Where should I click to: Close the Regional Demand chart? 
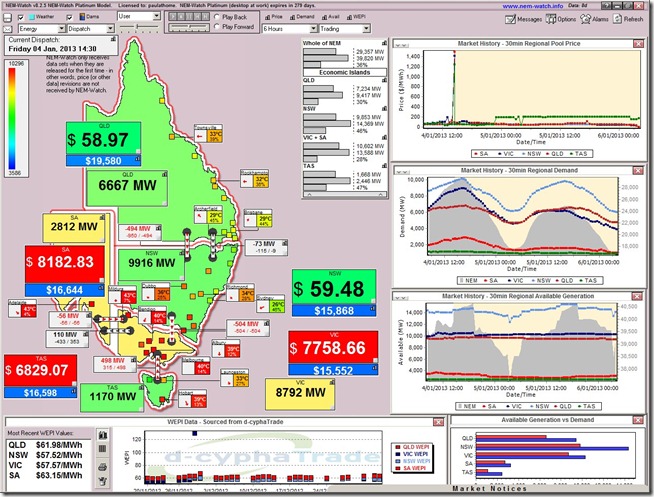pos(638,170)
